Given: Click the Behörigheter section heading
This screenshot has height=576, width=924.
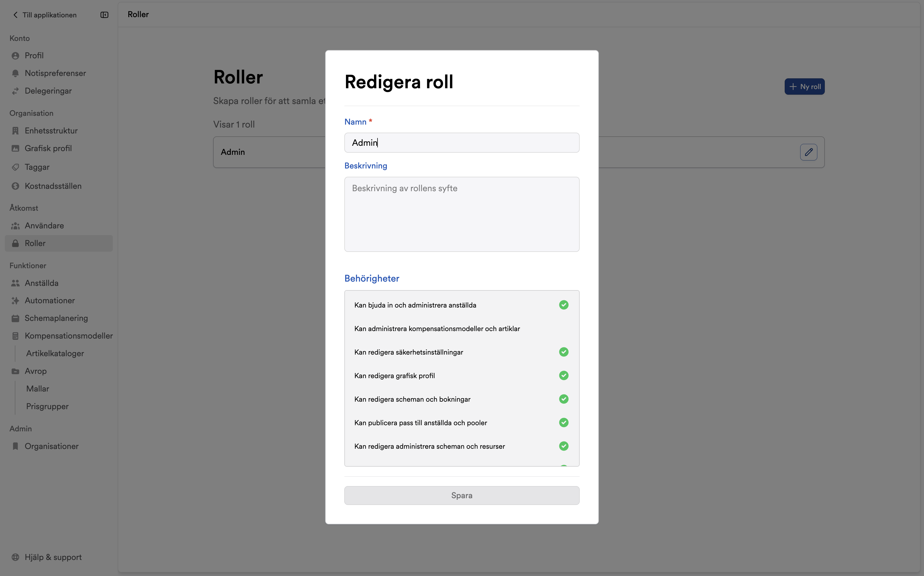Looking at the screenshot, I should click(x=372, y=278).
